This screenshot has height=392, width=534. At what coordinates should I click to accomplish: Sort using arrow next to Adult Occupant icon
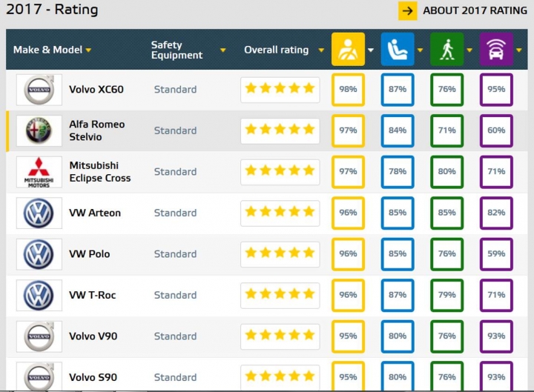click(371, 50)
